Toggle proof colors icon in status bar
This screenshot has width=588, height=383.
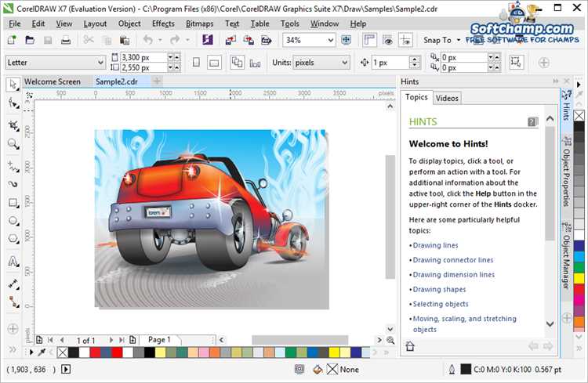point(299,369)
